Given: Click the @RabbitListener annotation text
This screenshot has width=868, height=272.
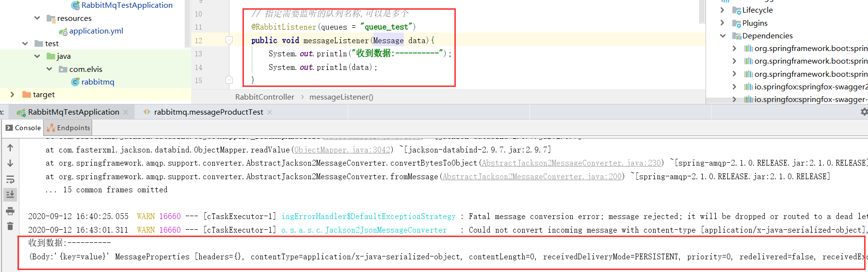Looking at the screenshot, I should [284, 27].
